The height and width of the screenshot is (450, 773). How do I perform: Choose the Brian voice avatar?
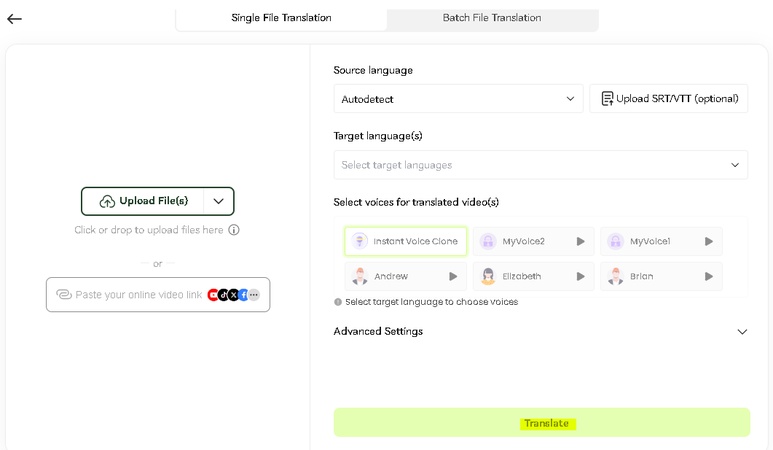pos(615,276)
